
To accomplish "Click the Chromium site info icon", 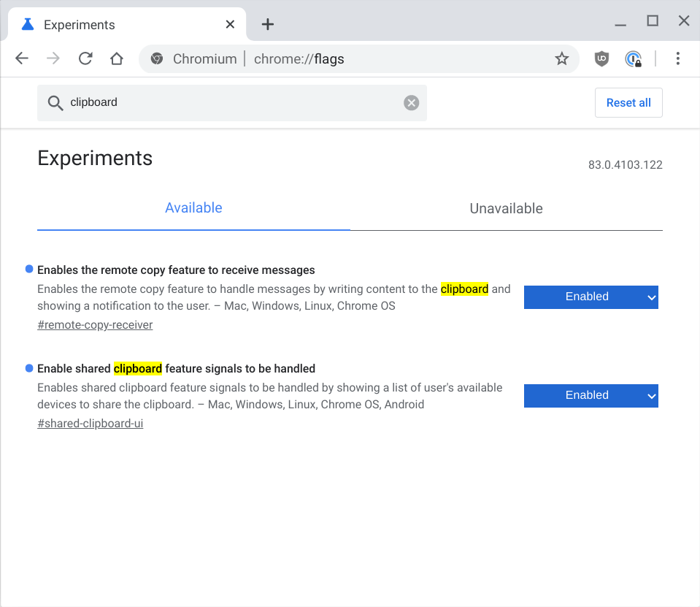I will point(157,58).
